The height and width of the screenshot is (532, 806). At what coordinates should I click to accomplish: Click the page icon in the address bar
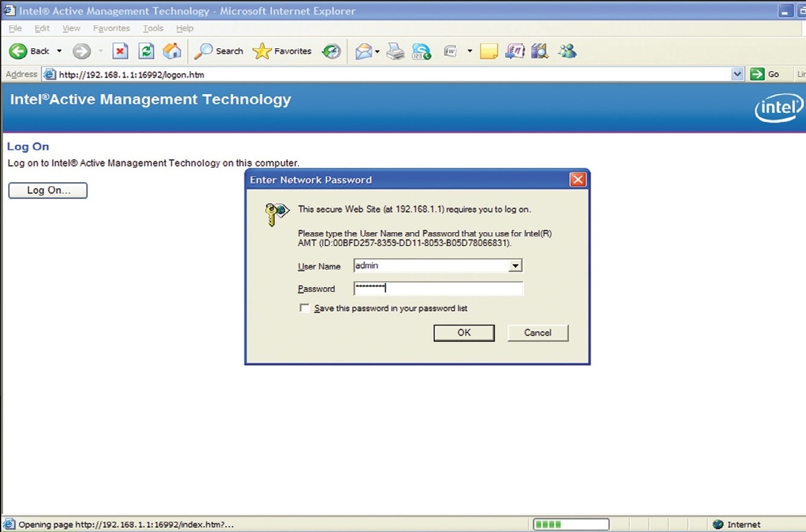click(x=49, y=74)
